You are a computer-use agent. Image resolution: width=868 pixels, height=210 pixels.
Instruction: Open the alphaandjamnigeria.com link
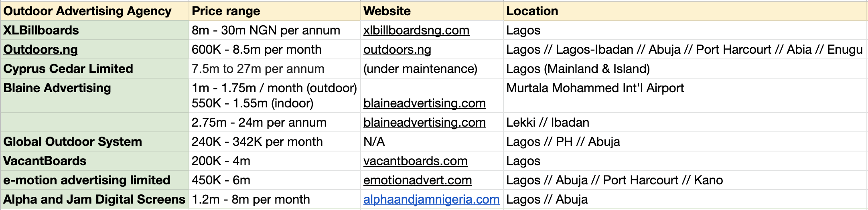[431, 200]
